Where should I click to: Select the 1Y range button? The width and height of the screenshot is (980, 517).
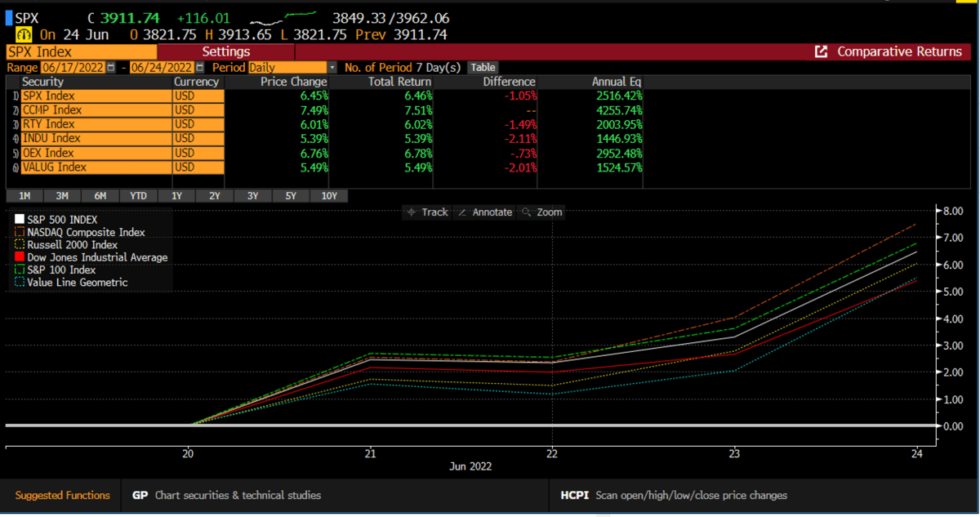[176, 196]
